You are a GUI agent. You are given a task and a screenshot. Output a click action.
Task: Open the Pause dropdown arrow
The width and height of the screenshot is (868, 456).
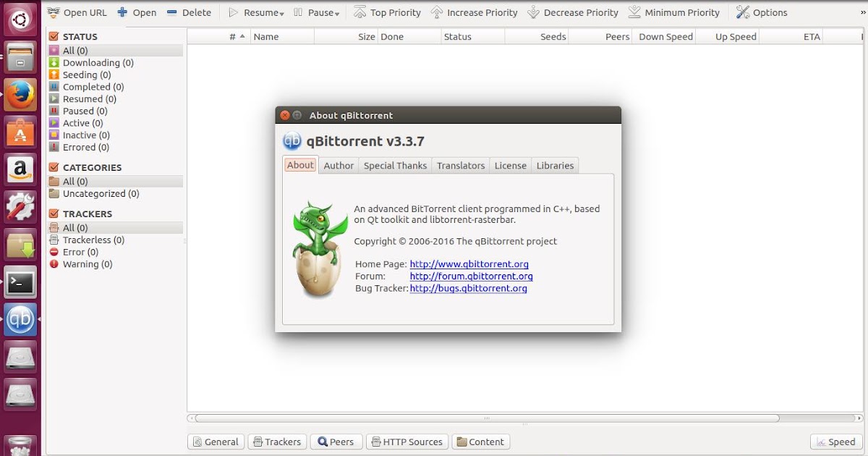[337, 14]
